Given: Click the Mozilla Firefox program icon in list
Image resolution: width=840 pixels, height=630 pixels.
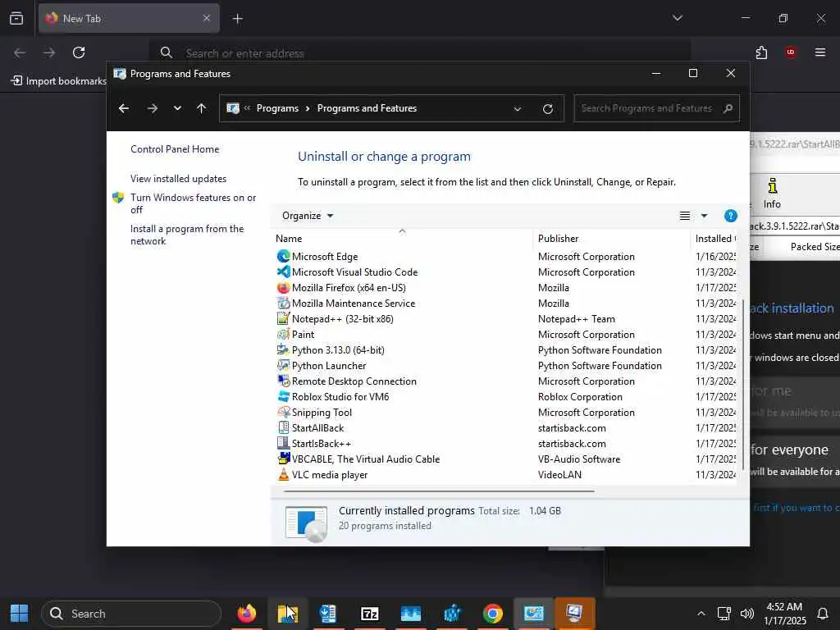Looking at the screenshot, I should [x=283, y=288].
